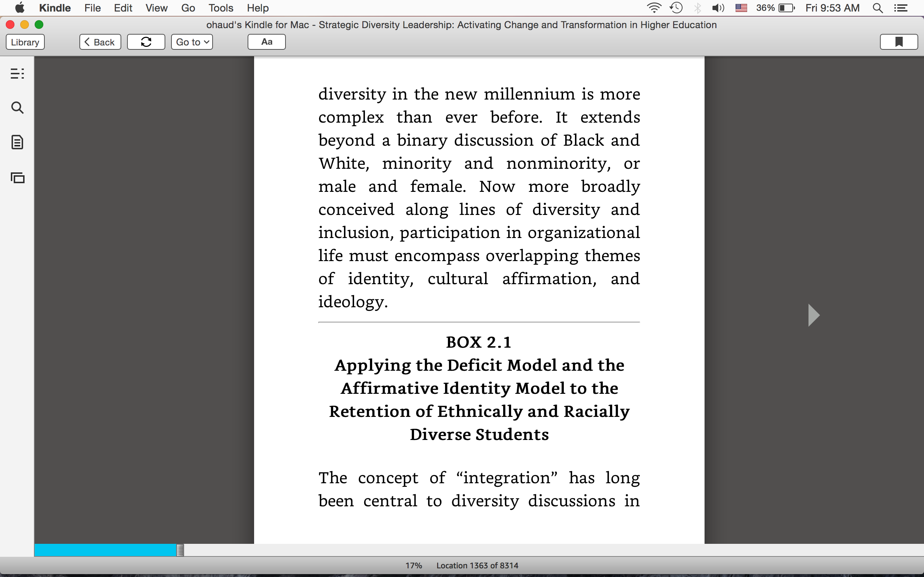Expand the Go to dropdown
924x577 pixels.
(192, 42)
